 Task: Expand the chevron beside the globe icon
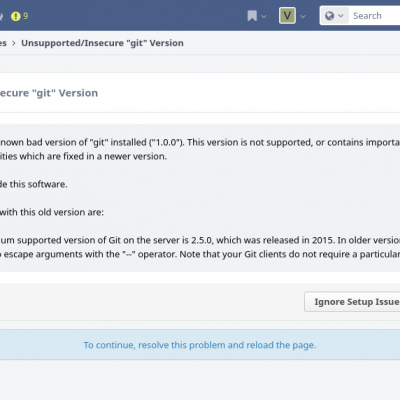point(341,16)
